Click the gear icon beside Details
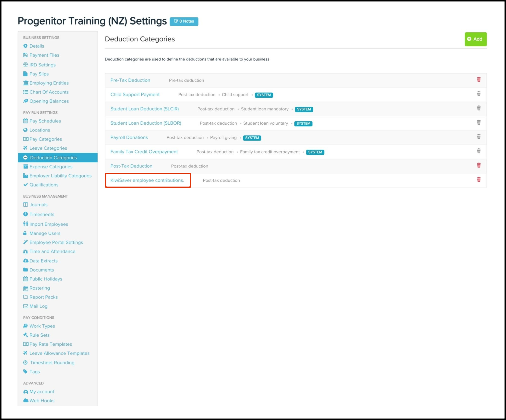Screen dimensions: 506x420 click(25, 46)
